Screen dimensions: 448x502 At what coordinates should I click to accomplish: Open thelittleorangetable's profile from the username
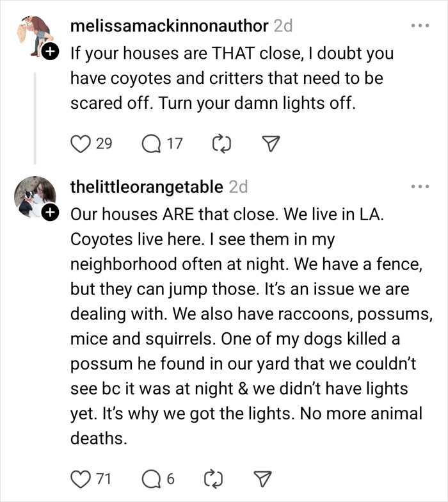(x=146, y=187)
